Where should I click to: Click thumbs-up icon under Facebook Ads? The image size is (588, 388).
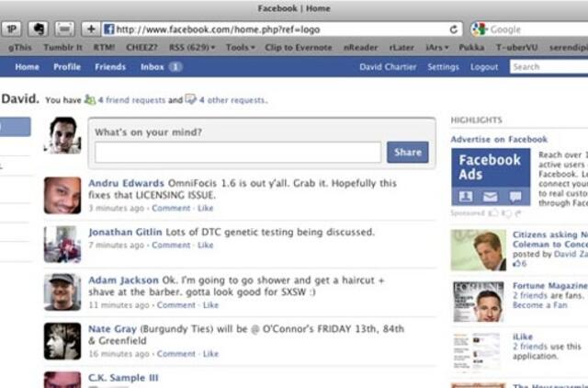click(x=494, y=211)
